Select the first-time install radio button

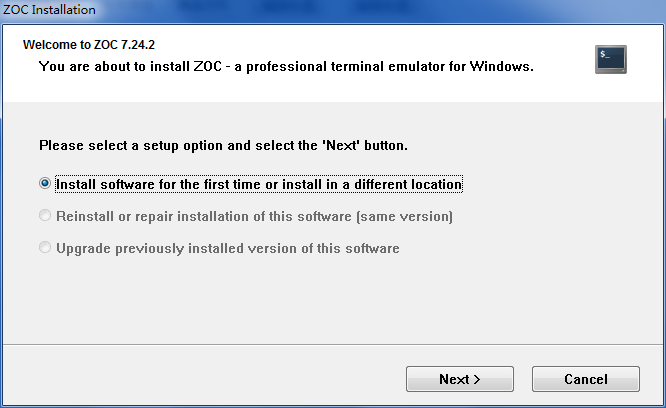coord(45,183)
